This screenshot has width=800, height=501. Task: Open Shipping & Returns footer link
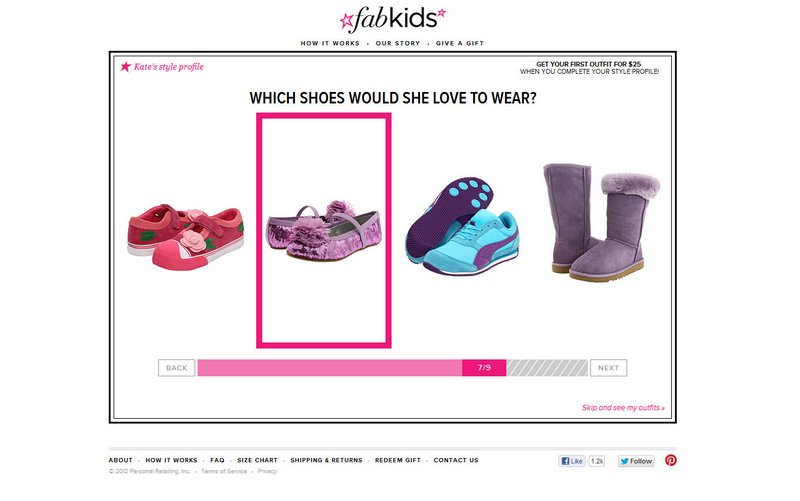tap(327, 460)
